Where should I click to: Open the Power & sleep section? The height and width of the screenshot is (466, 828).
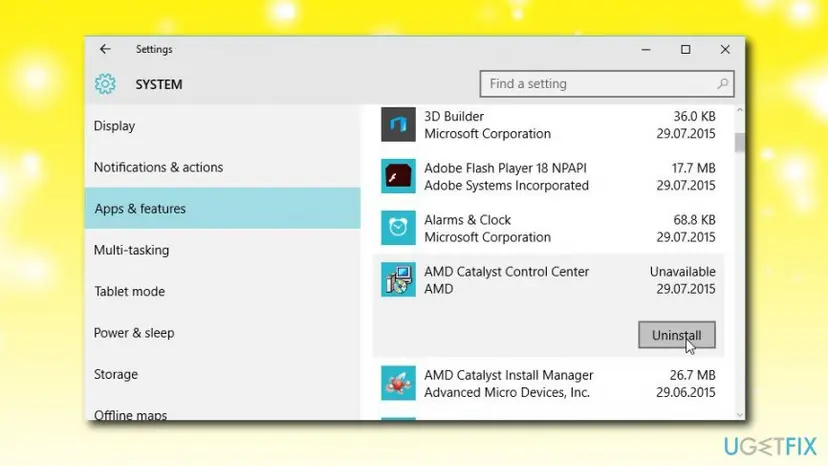(222, 333)
